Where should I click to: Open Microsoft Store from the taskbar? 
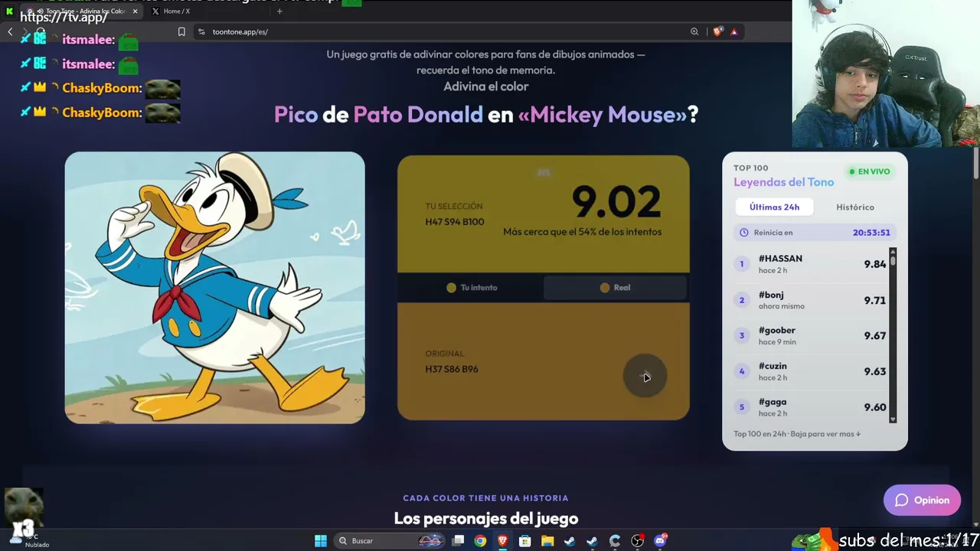pyautogui.click(x=524, y=541)
